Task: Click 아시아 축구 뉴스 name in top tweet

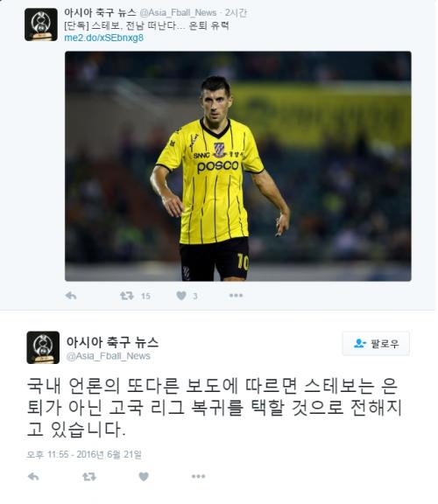Action: point(100,12)
